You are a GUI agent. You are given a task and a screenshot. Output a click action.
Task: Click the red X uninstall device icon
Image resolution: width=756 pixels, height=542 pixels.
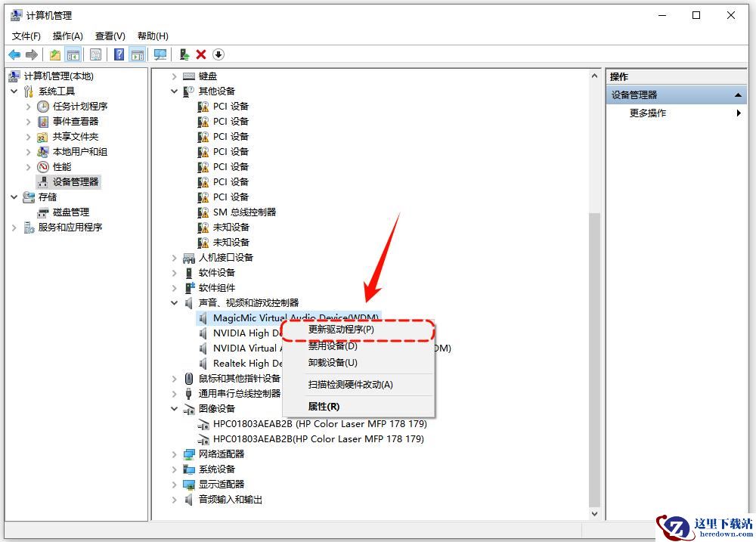[x=201, y=54]
